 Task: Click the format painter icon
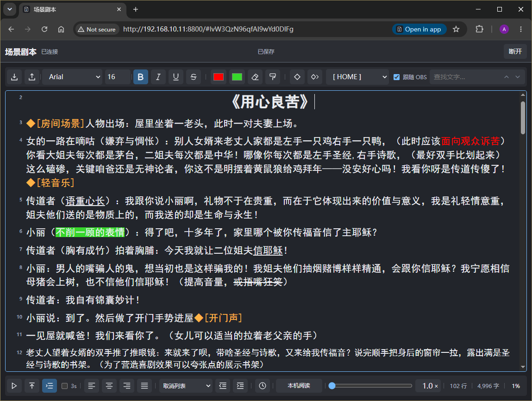273,77
